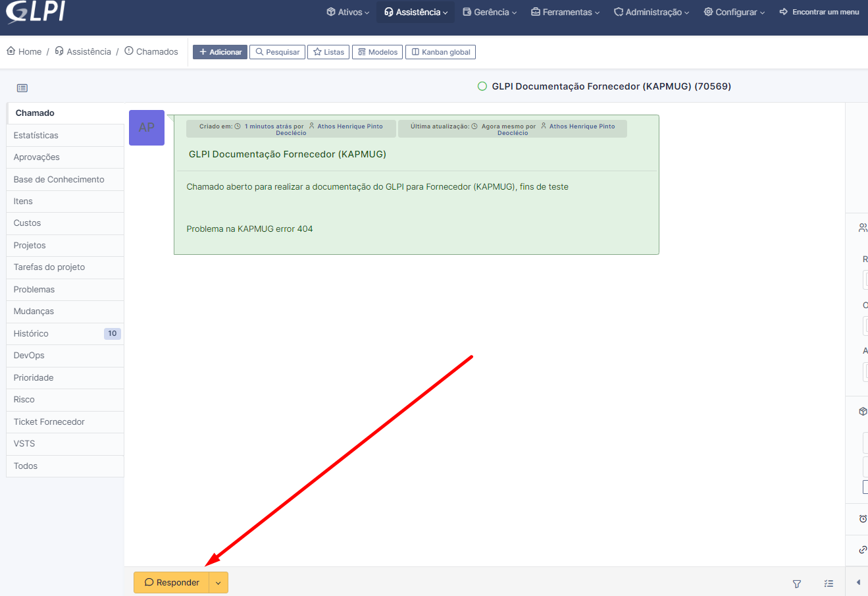Select the Chamado tab
This screenshot has height=596, width=868.
[65, 113]
